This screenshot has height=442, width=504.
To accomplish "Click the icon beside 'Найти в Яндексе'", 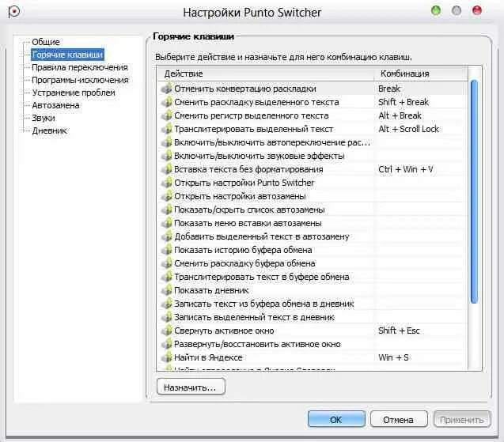I will point(166,357).
